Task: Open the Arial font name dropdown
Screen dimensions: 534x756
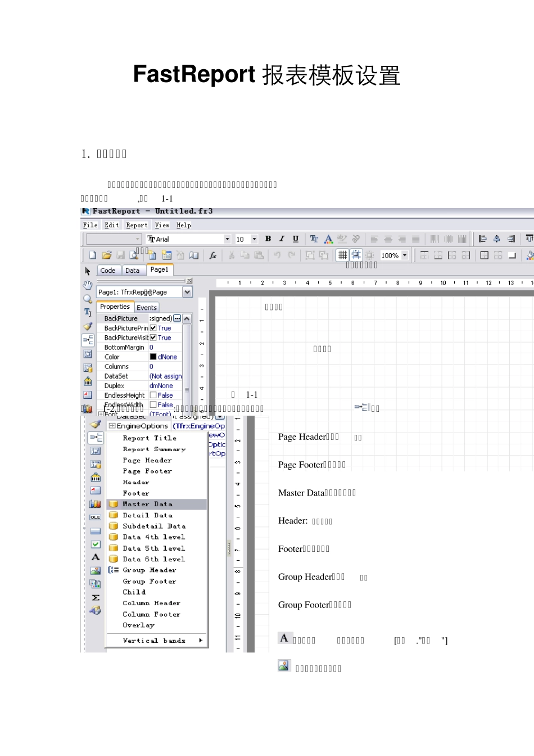Action: pyautogui.click(x=227, y=239)
